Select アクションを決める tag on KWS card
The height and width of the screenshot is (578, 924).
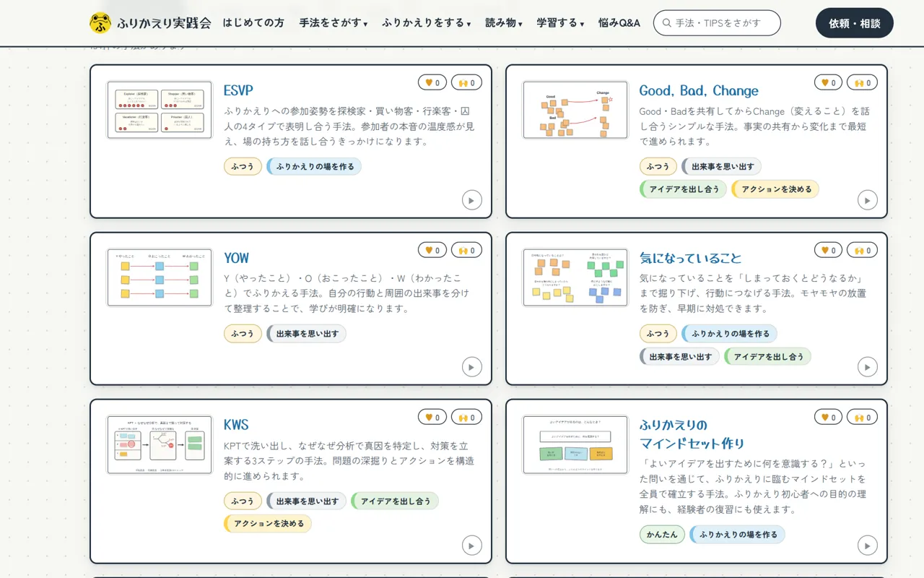pos(268,524)
